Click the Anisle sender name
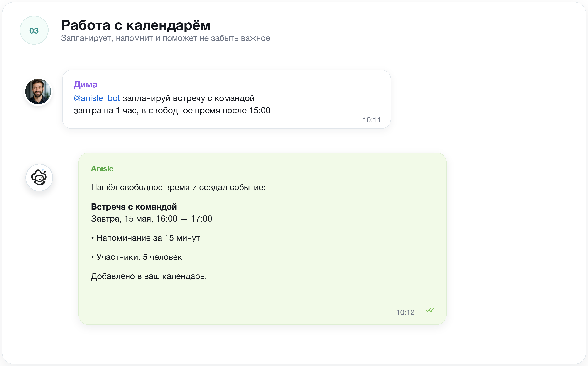The height and width of the screenshot is (366, 588). 102,169
